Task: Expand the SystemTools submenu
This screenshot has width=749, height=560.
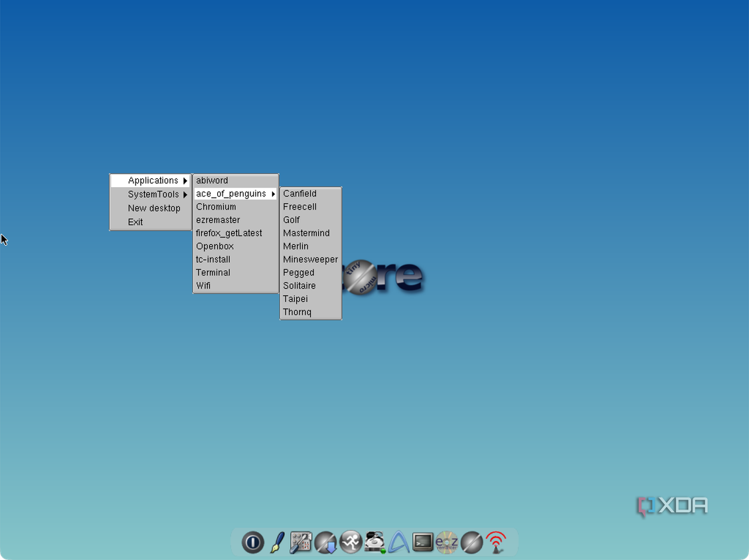Action: tap(151, 194)
